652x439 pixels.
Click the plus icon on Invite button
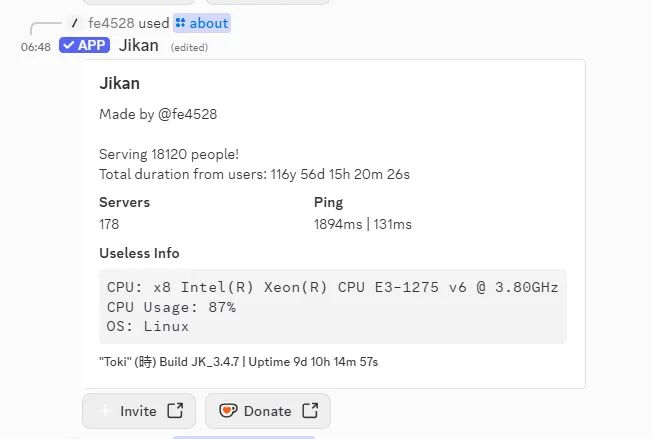tap(106, 411)
